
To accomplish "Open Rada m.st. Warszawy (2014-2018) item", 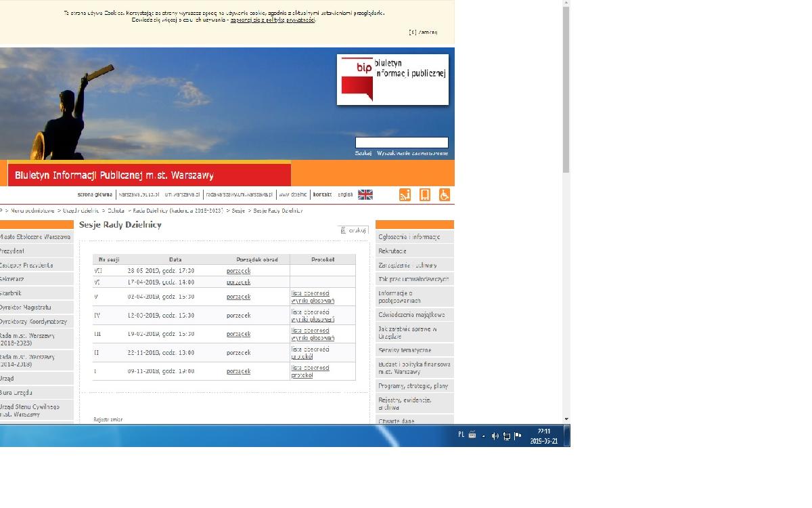I will 37,360.
